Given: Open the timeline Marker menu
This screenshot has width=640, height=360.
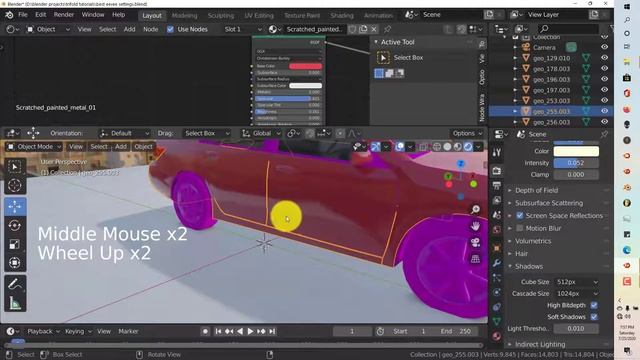Looking at the screenshot, I should point(128,331).
